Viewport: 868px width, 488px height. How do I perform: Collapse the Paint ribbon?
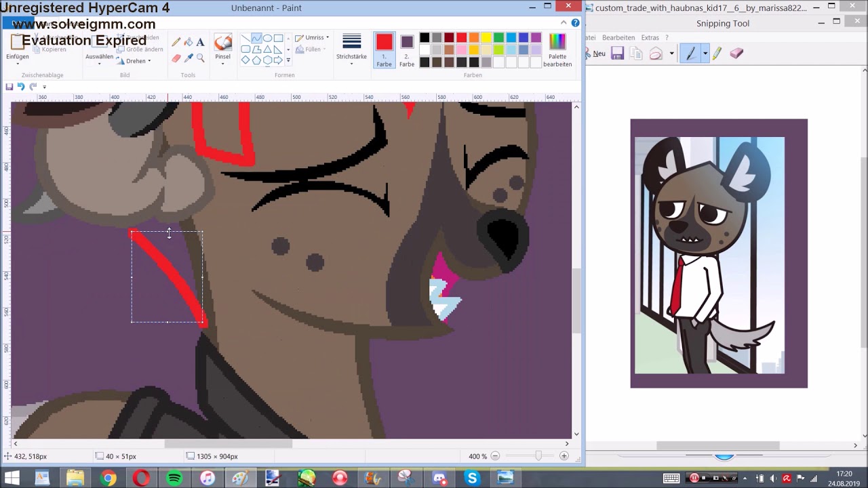[x=564, y=23]
